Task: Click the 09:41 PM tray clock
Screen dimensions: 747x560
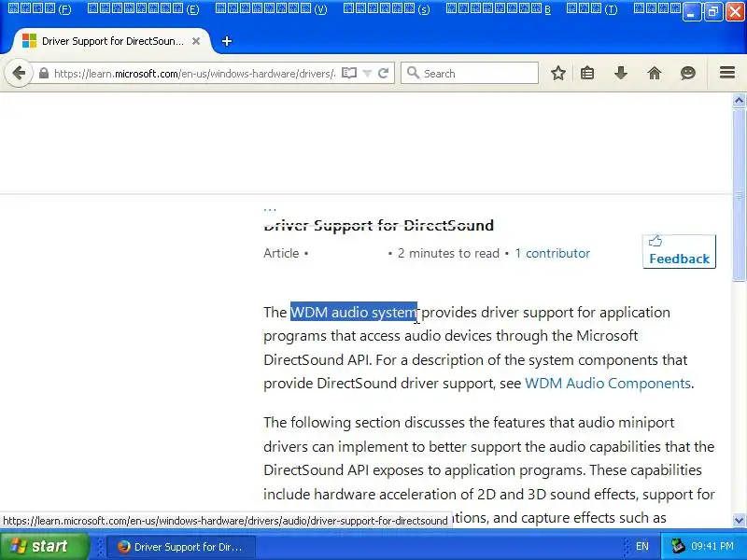Action: click(712, 546)
